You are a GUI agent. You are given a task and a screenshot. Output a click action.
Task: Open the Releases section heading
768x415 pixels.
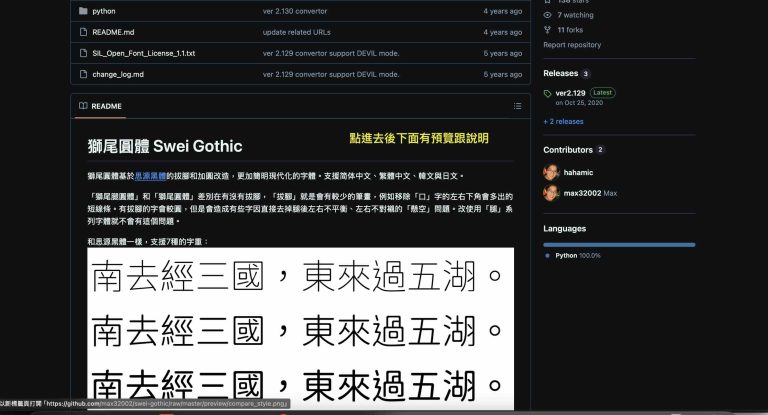pyautogui.click(x=560, y=73)
